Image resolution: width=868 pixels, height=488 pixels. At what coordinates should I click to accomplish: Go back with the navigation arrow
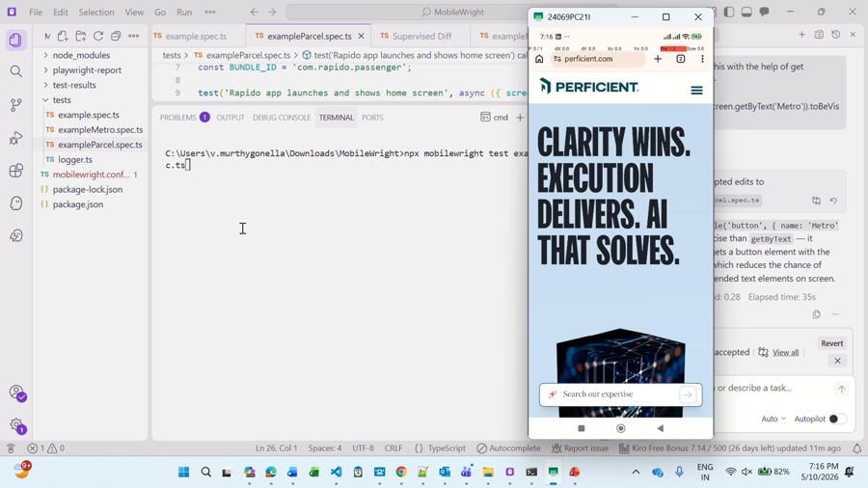(x=254, y=12)
